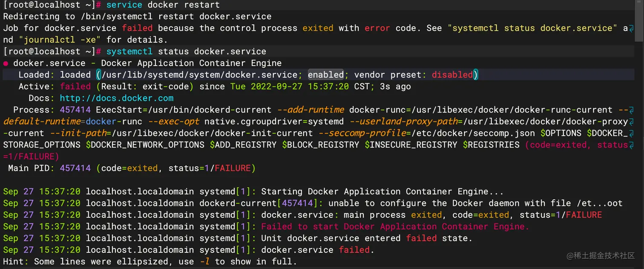This screenshot has width=644, height=269.
Task: Click the vertical scrollbar on the right edge
Action: point(639,21)
